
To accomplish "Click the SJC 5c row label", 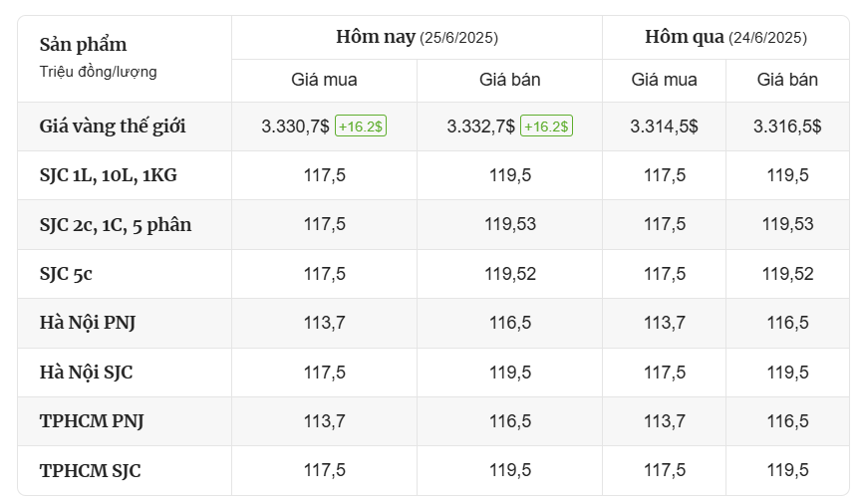I will click(x=66, y=274).
